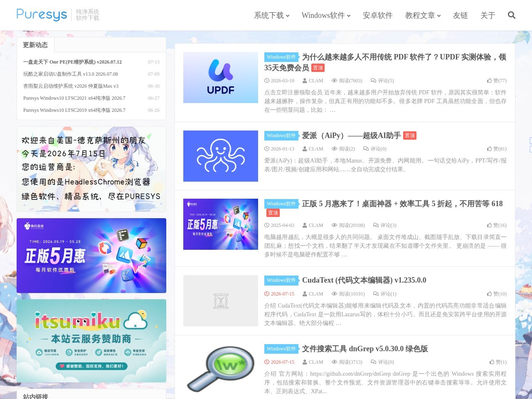Viewport: 532px width, 399px height.
Task: Open the search magnifier icon in header
Action: (512, 15)
